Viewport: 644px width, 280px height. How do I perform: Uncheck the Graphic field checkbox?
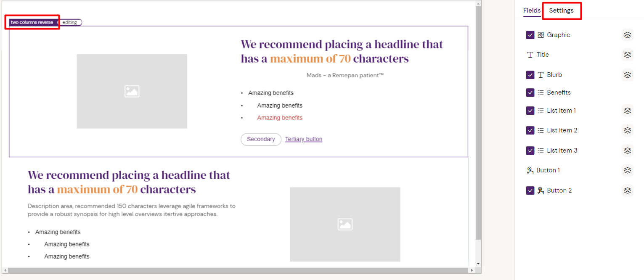coord(530,35)
